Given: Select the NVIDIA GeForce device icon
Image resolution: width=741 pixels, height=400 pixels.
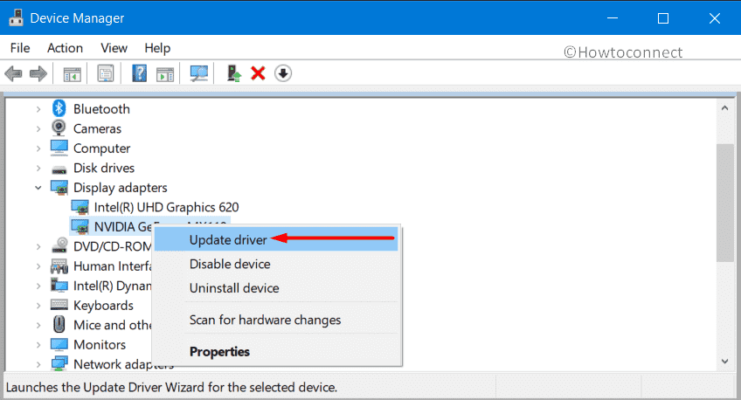Looking at the screenshot, I should click(80, 227).
